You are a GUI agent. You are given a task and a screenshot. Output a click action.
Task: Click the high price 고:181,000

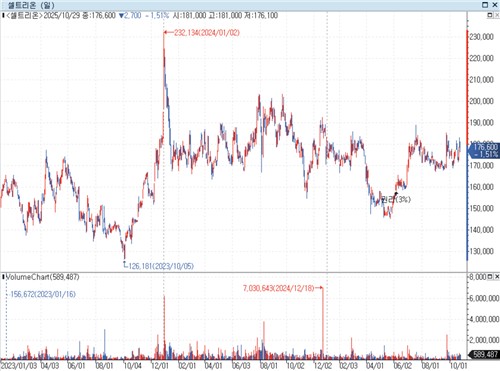click(225, 15)
